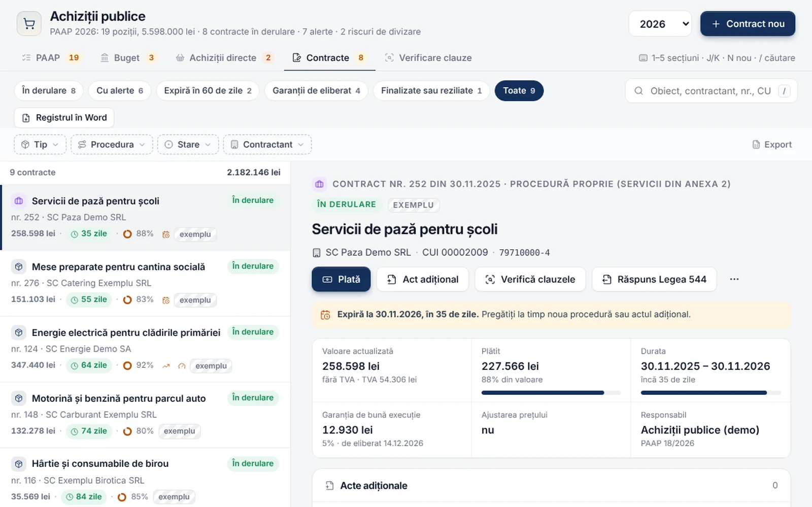The image size is (812, 507).
Task: Click the CPV code 79710000-4
Action: pos(524,253)
